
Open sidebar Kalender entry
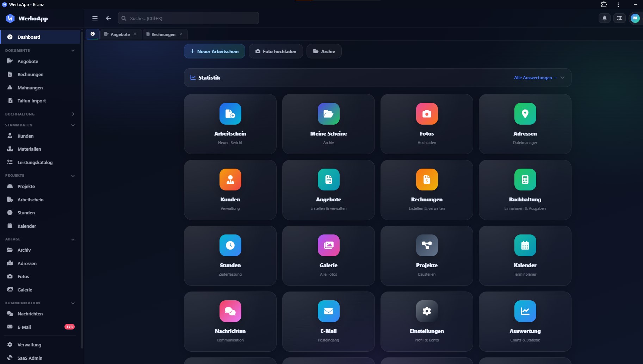coord(41,226)
